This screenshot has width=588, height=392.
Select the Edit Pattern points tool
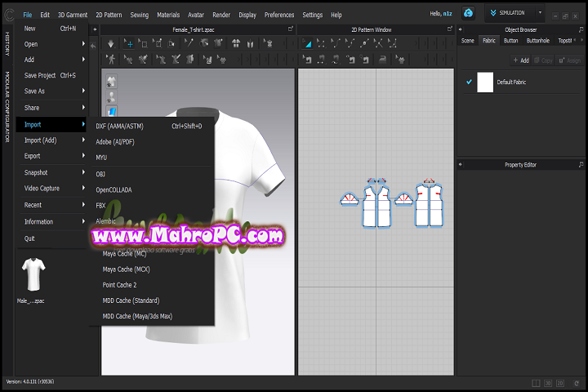321,44
